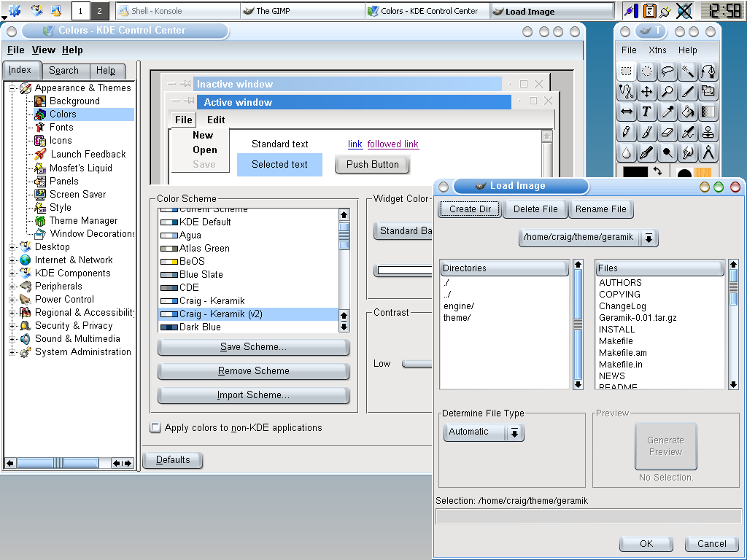Click the Contrast slider near Low
The image size is (747, 560).
tap(417, 364)
